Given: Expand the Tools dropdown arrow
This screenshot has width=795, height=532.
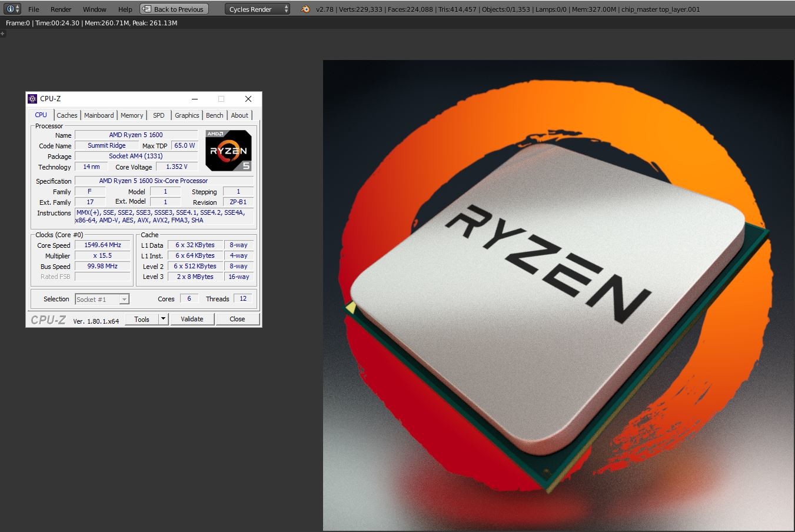Looking at the screenshot, I should coord(164,319).
